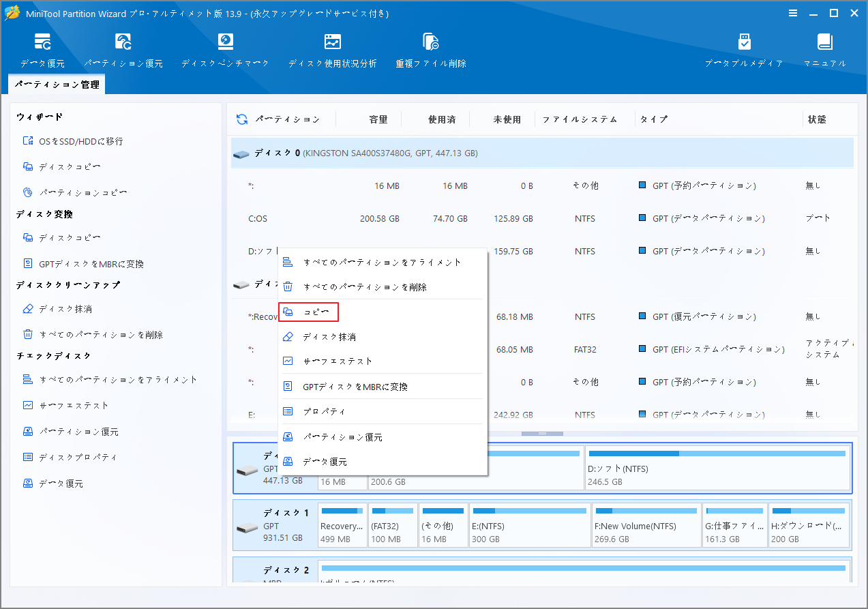Select D:ソフト(NTFS) block in disk map
Viewport: 868px width, 609px height.
click(718, 469)
